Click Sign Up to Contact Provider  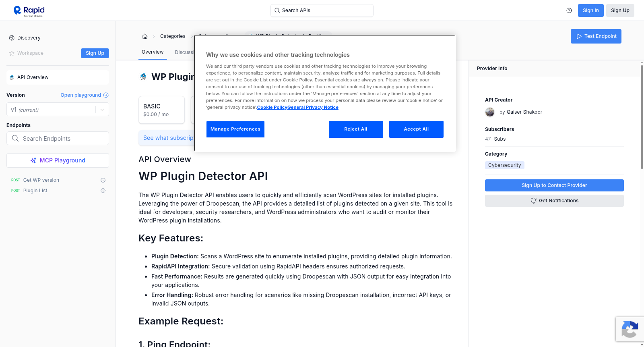coord(554,185)
